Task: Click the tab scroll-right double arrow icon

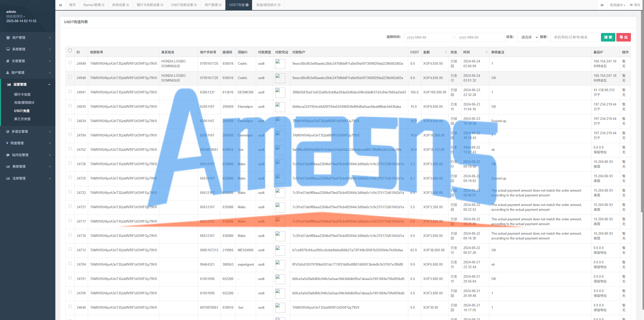Action: (602, 5)
